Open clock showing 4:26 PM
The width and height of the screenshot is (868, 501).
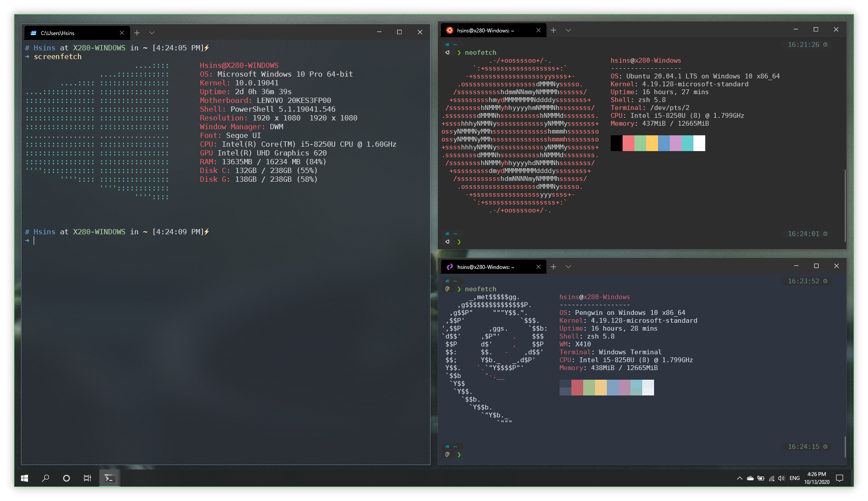pos(816,478)
